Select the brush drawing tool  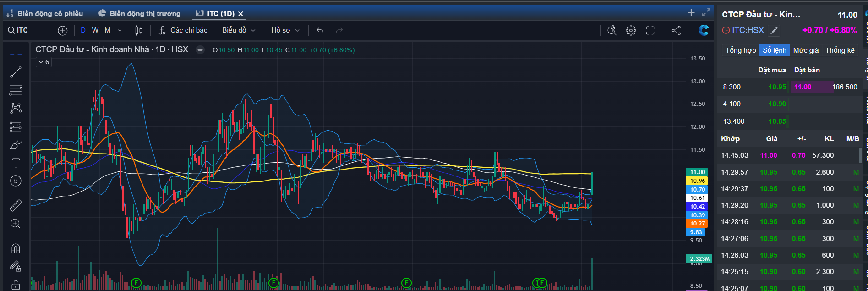(16, 145)
